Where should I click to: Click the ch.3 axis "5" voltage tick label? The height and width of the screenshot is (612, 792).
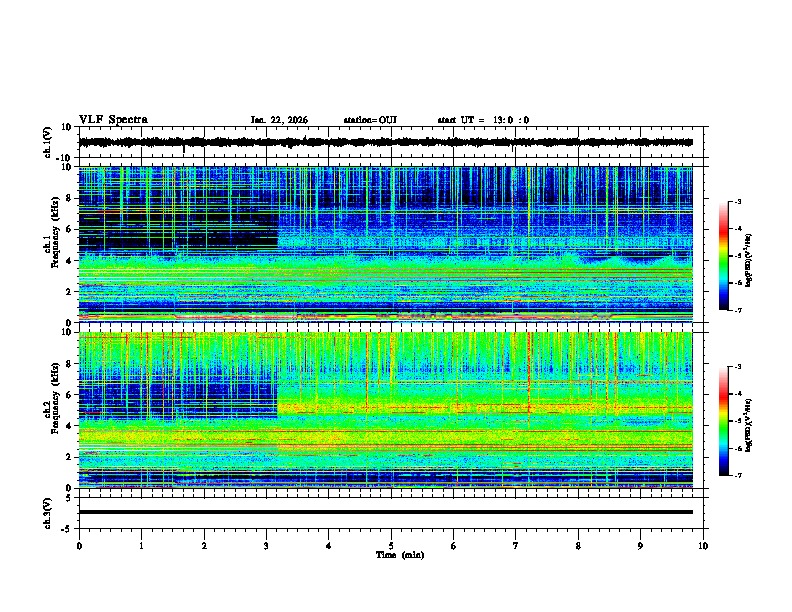point(69,497)
